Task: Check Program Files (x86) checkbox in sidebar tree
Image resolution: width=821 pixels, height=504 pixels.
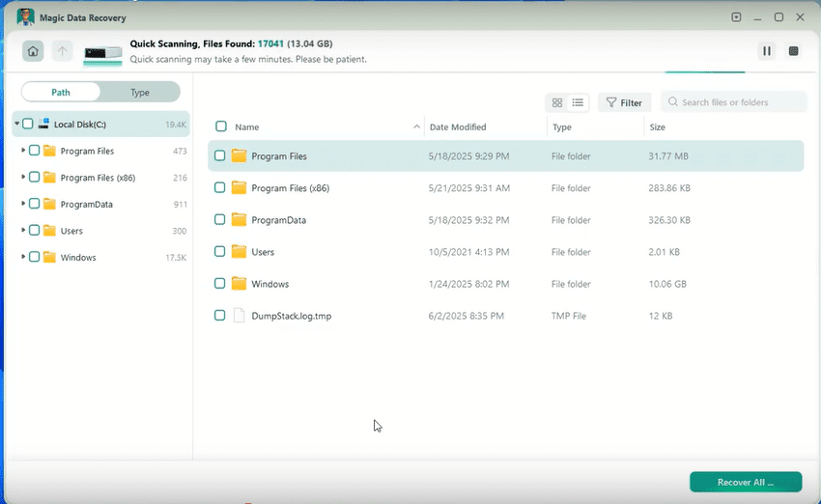Action: pos(34,177)
